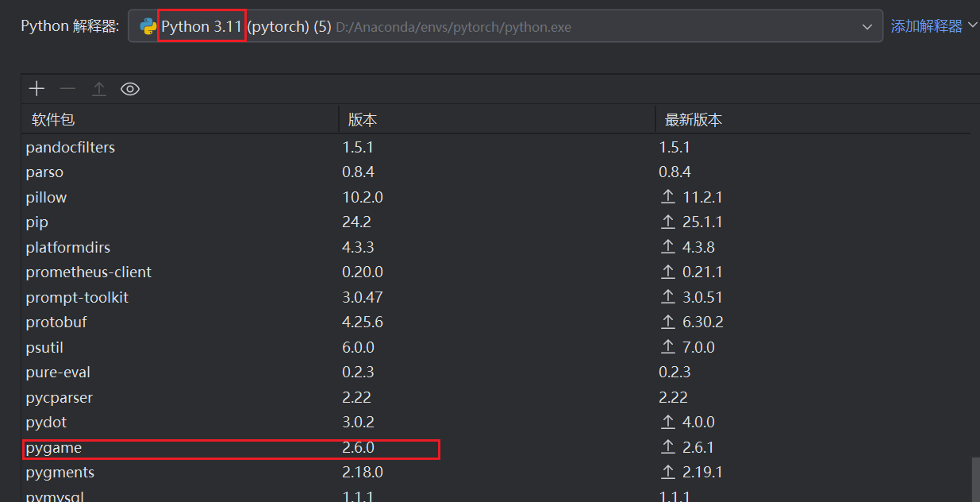Click protobuf installed version 4.25.6

(x=363, y=322)
